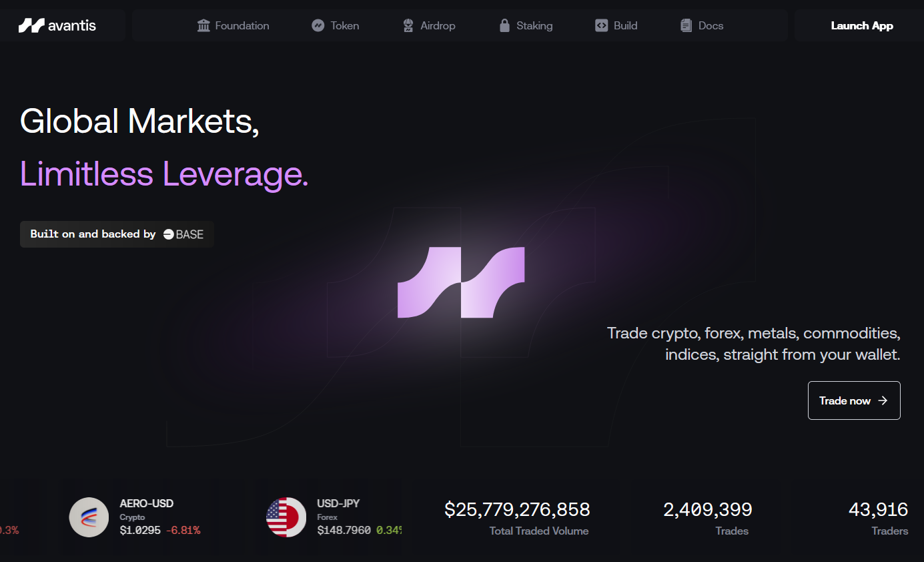Go to the Token page
This screenshot has height=562, width=924.
coord(344,26)
